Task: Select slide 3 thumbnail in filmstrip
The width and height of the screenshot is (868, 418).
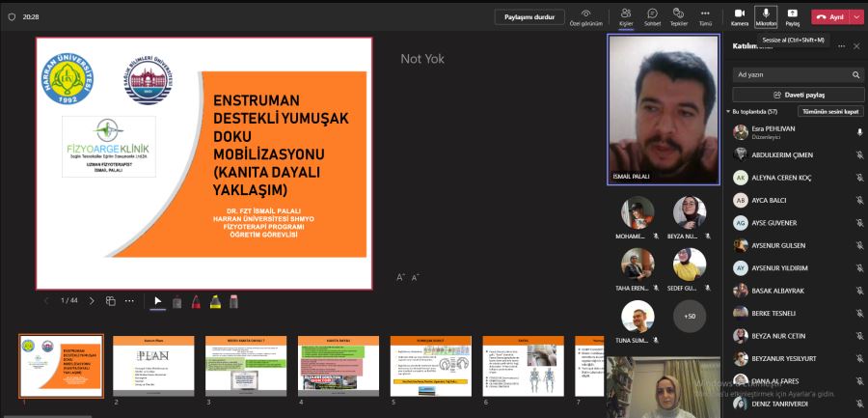Action: point(245,366)
